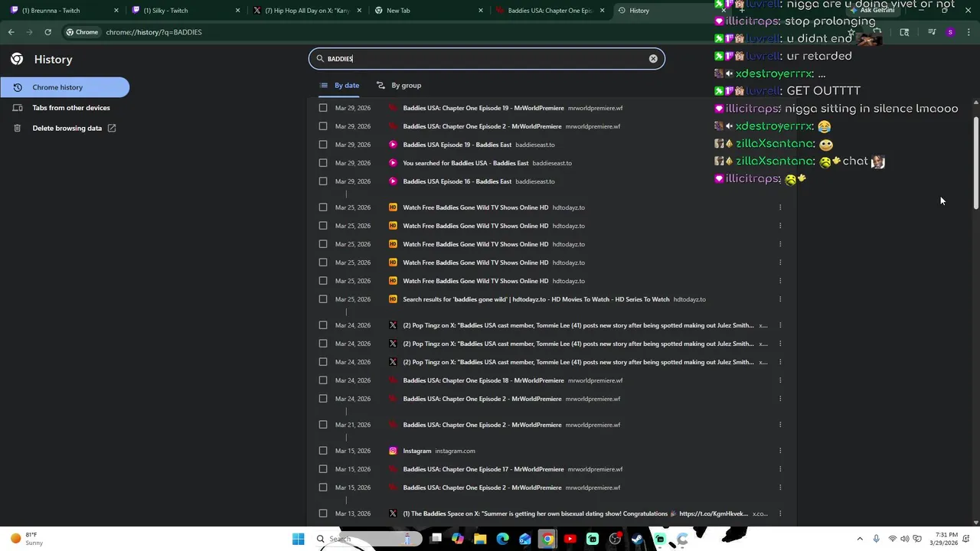This screenshot has height=551, width=980.
Task: Open actions menu for Baddies Space on X row
Action: click(780, 514)
